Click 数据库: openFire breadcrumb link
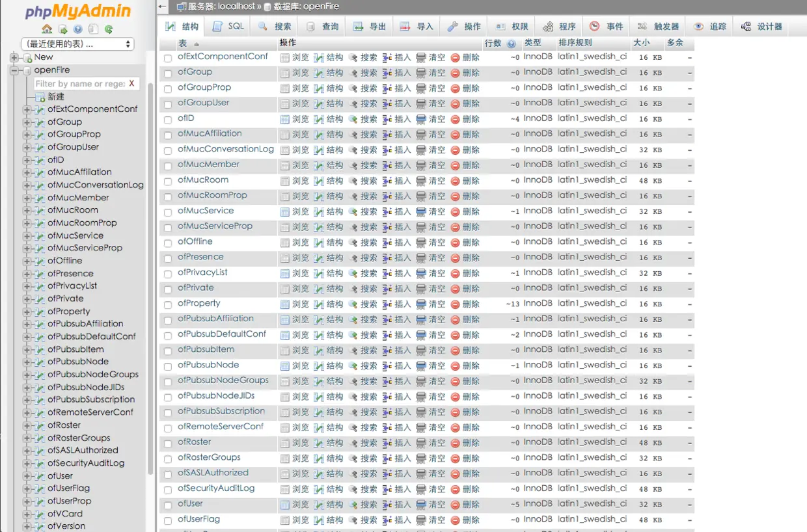 point(306,7)
